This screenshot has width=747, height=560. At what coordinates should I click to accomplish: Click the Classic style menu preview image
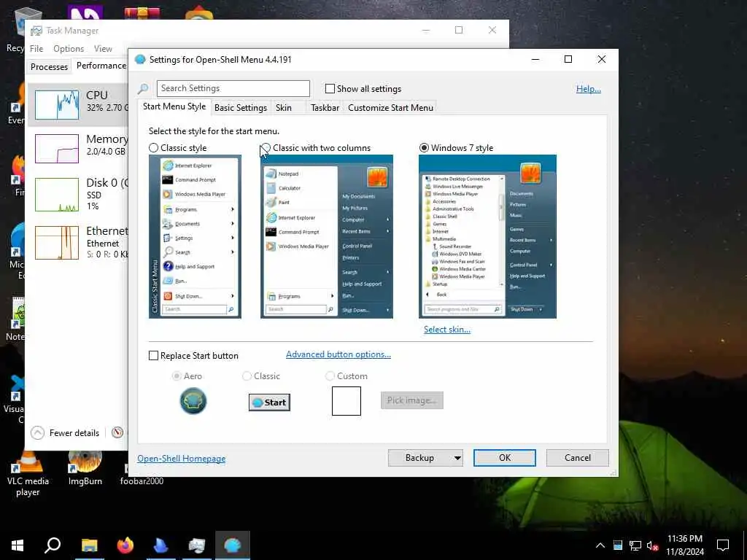coord(195,237)
